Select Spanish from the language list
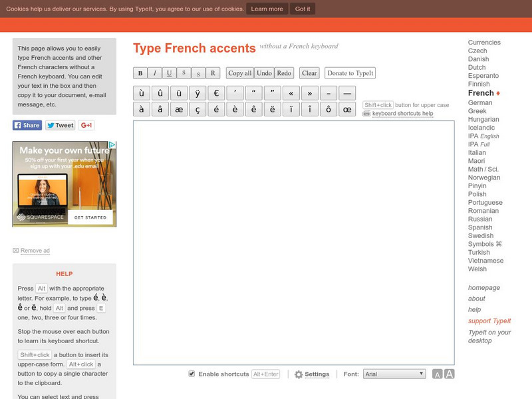 (x=479, y=227)
